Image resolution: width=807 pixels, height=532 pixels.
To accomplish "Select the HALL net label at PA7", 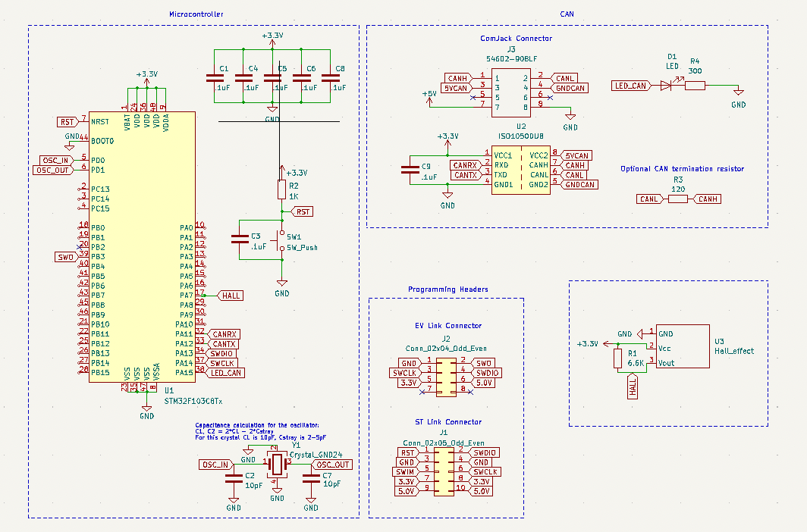I will (231, 296).
